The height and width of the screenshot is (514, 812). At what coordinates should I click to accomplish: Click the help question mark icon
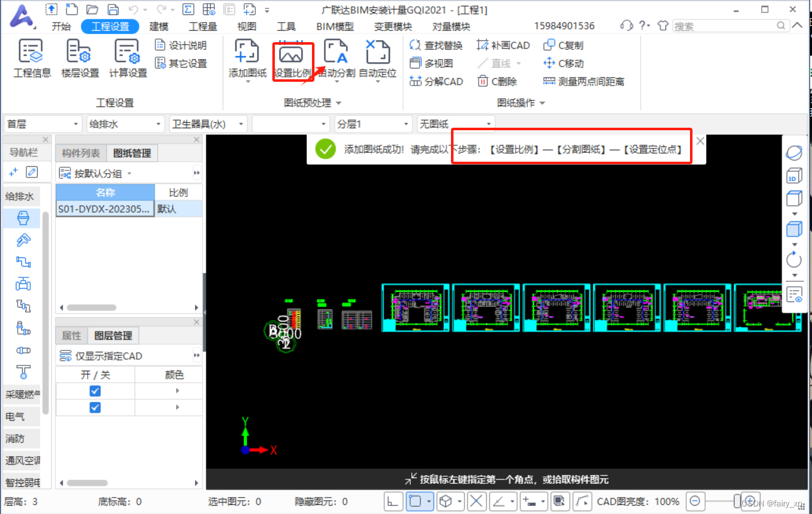(642, 26)
